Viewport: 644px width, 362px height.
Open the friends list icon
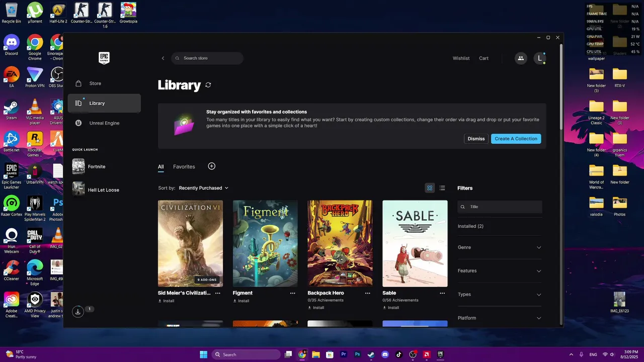pyautogui.click(x=521, y=58)
